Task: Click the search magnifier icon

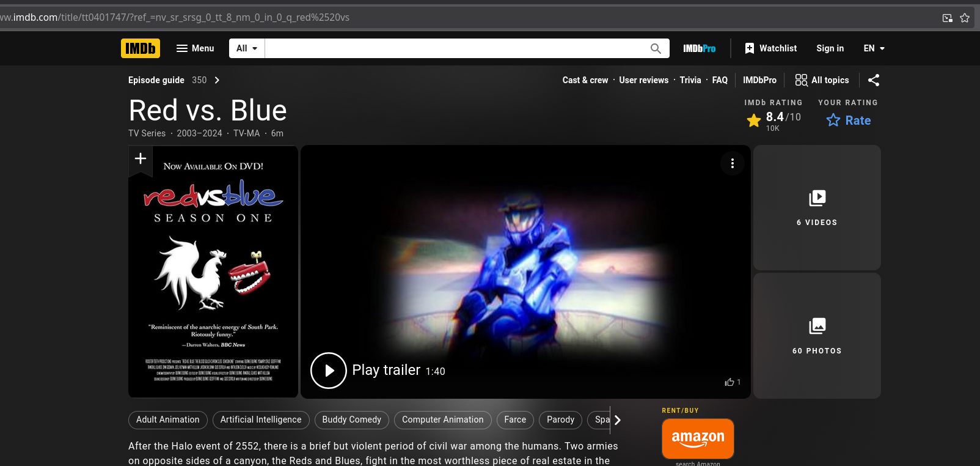Action: click(656, 48)
